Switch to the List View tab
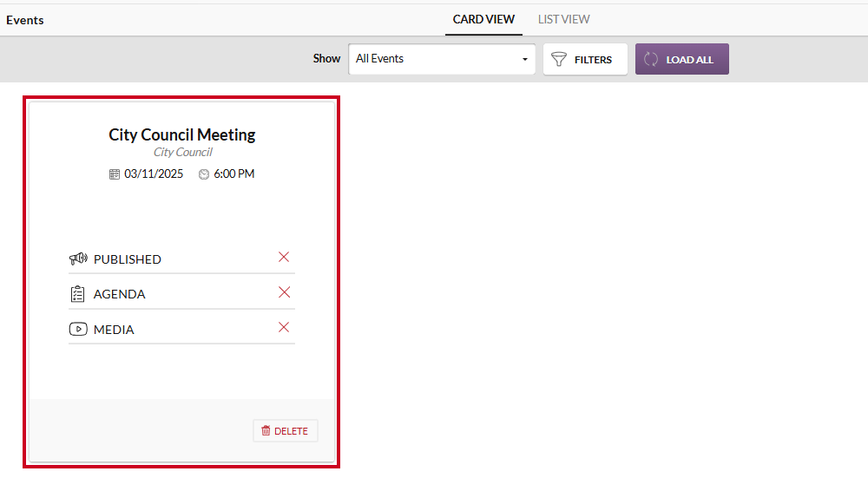 click(x=563, y=19)
